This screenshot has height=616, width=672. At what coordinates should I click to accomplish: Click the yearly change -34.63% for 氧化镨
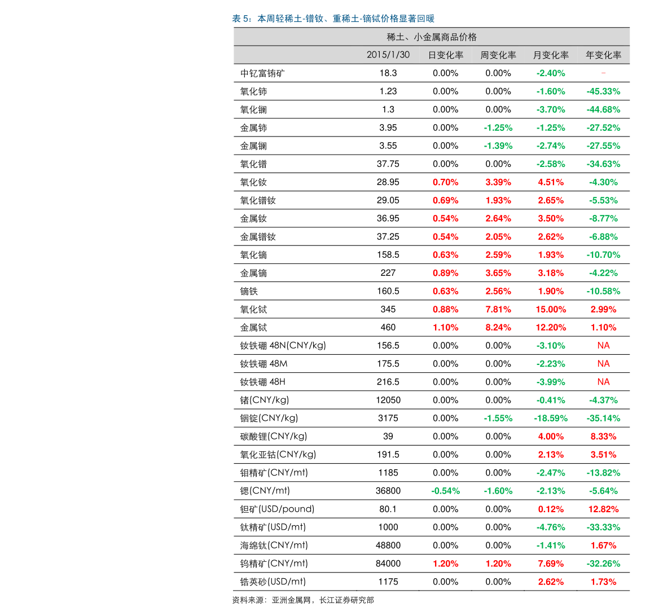(x=603, y=164)
